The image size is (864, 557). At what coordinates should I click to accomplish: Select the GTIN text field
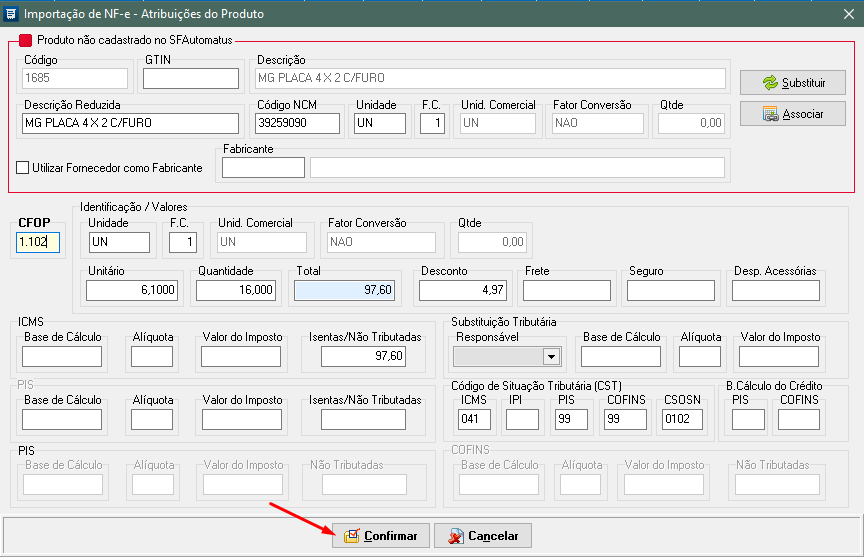tap(191, 78)
